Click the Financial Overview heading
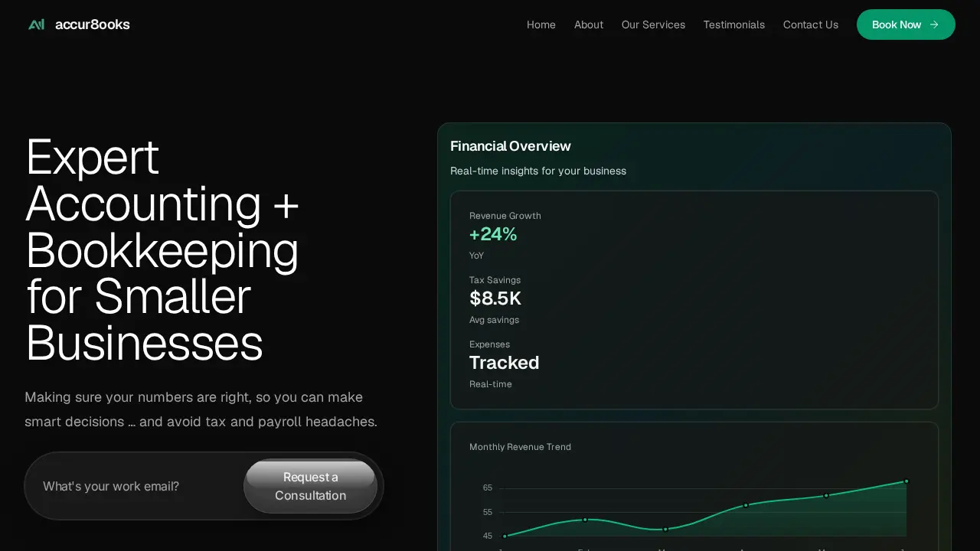The width and height of the screenshot is (980, 551). point(511,146)
